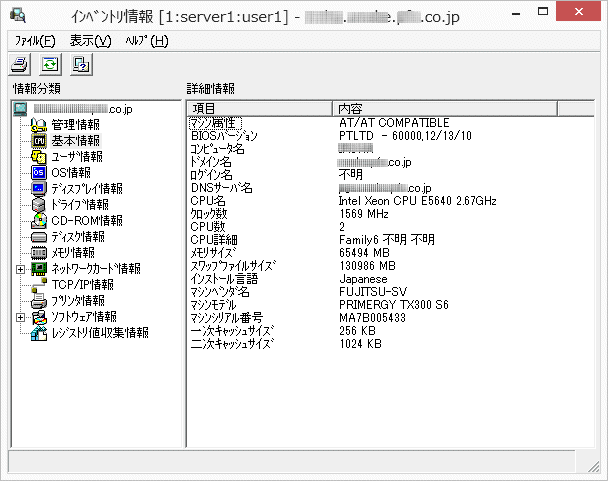Image resolution: width=608 pixels, height=481 pixels.
Task: Click the ドライブ情報 drive icon
Action: click(x=39, y=204)
